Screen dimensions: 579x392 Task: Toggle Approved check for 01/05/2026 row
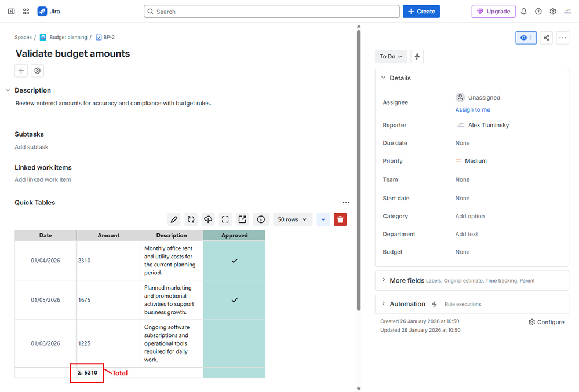pos(235,300)
